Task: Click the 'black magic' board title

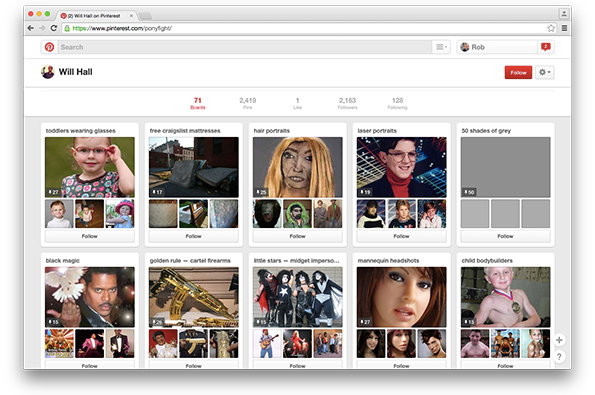Action: [x=63, y=260]
